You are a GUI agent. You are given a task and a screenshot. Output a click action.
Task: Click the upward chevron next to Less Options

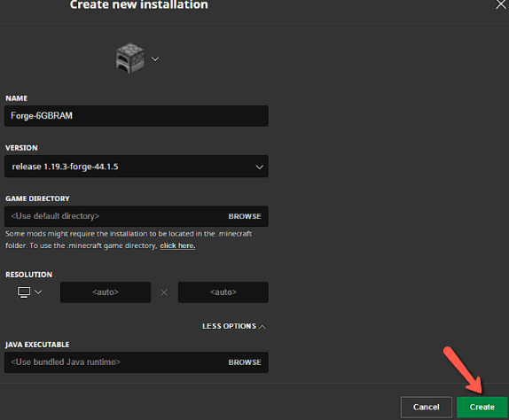click(262, 327)
